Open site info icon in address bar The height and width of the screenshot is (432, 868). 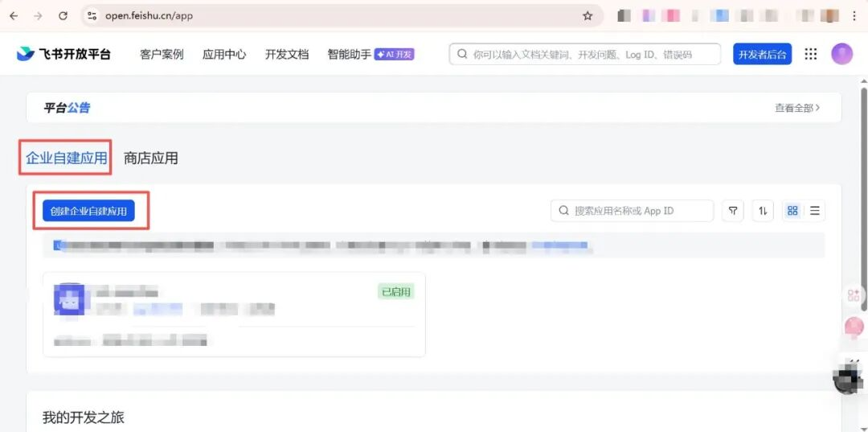[x=92, y=16]
